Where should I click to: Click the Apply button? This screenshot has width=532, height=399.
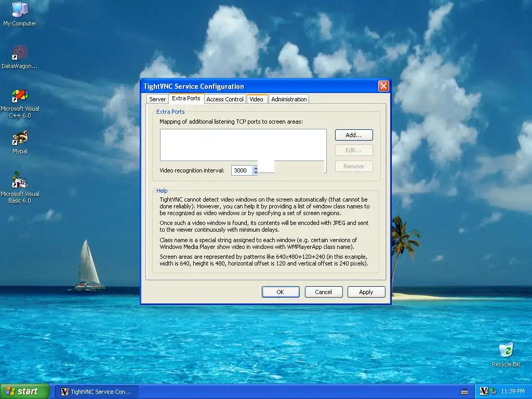(366, 292)
